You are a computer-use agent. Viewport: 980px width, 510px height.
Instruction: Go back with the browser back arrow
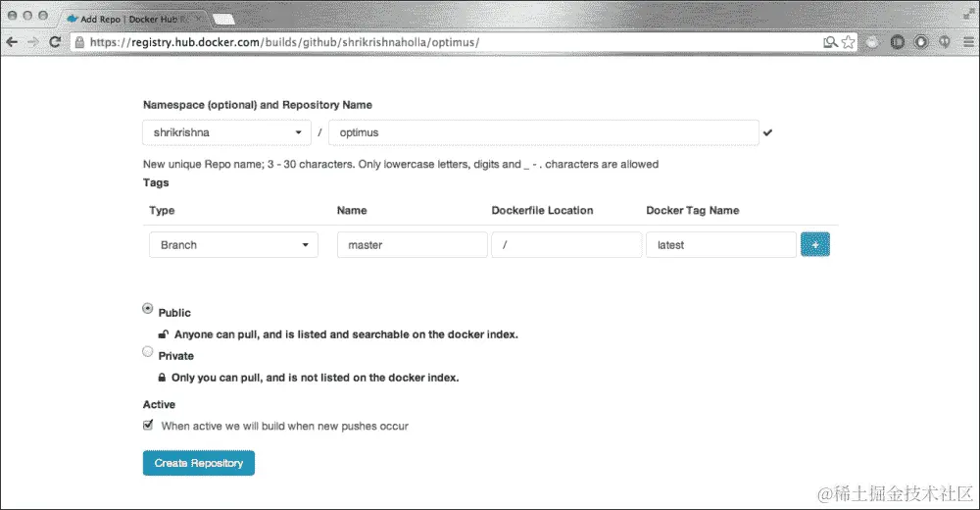[x=12, y=42]
